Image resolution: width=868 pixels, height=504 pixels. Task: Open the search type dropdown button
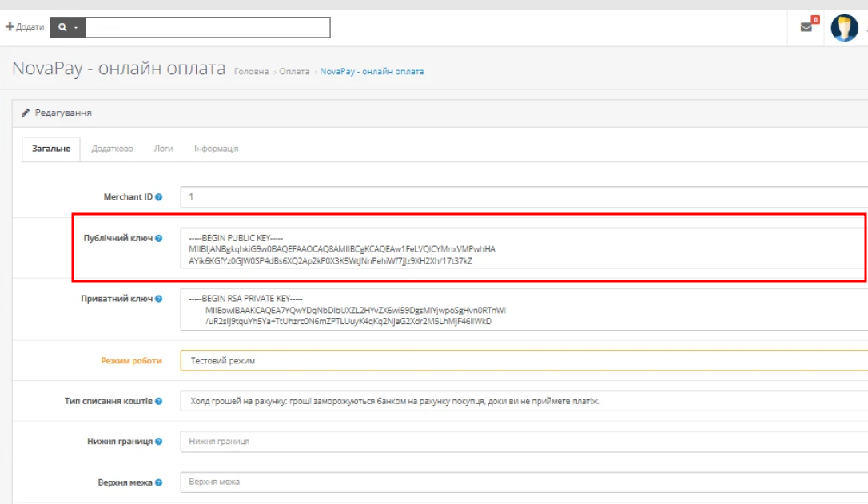[x=68, y=27]
